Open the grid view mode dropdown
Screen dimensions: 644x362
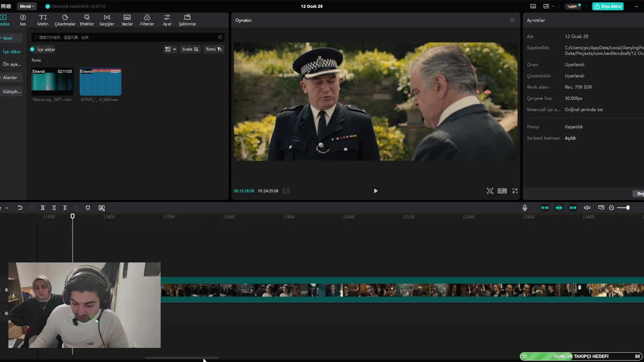171,49
